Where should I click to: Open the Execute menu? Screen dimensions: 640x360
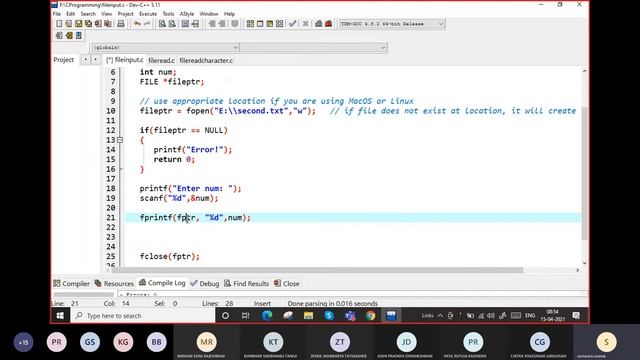pyautogui.click(x=148, y=14)
